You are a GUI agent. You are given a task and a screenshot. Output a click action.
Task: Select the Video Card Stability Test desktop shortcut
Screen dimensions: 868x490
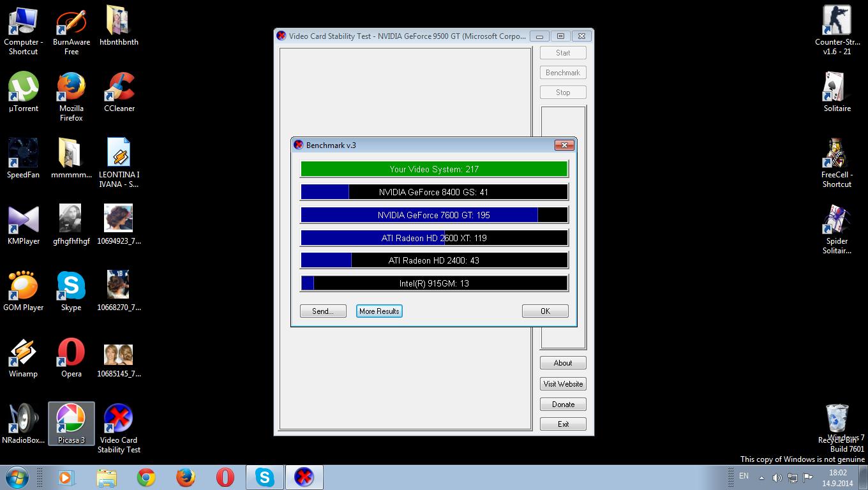[x=119, y=428]
